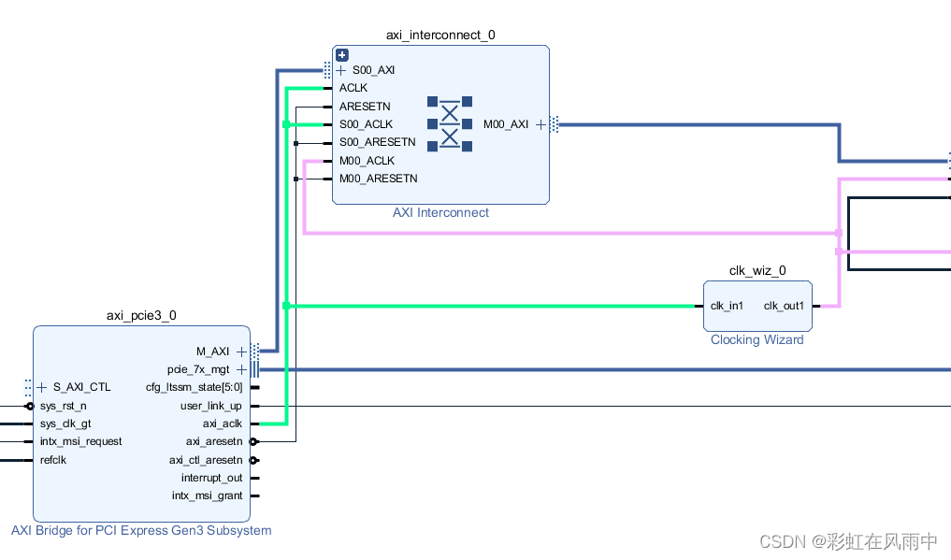The width and height of the screenshot is (951, 560).
Task: Expand the M00_AXI interface pin
Action: (x=540, y=123)
